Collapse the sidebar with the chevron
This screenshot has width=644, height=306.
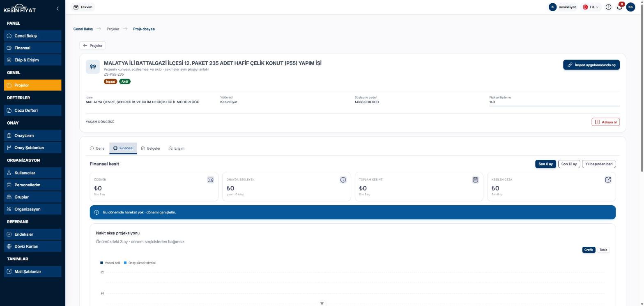57,8
